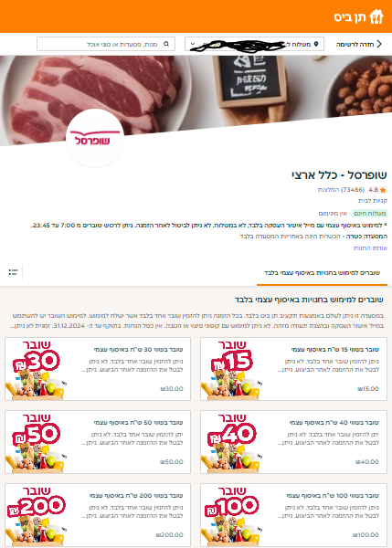
Task: Select the 50 shekel voucher card
Action: (x=98, y=442)
